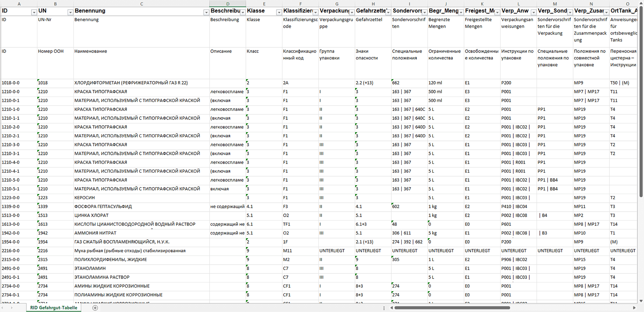Screen dimensions: 644x312
Task: Click vertical scrollbar down arrow
Action: (640, 301)
